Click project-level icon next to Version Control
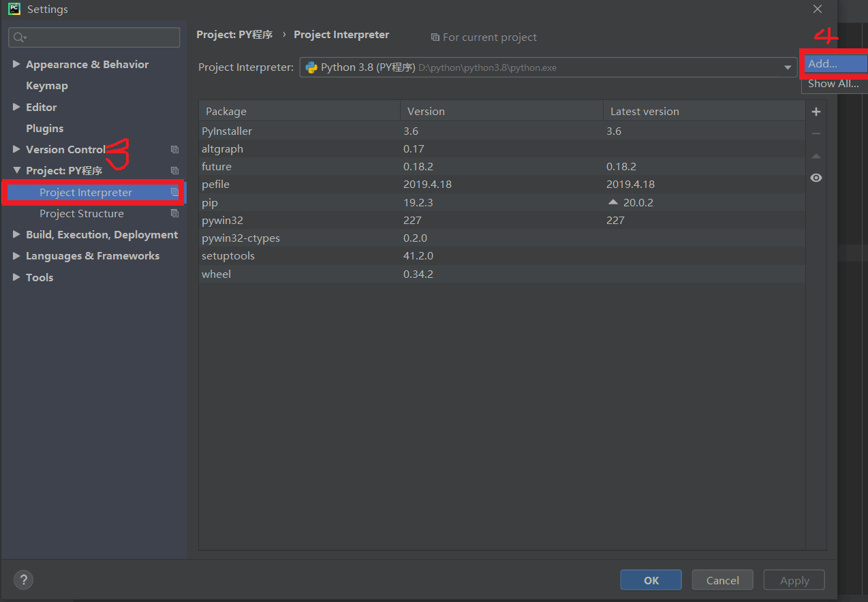The width and height of the screenshot is (868, 602). (174, 149)
